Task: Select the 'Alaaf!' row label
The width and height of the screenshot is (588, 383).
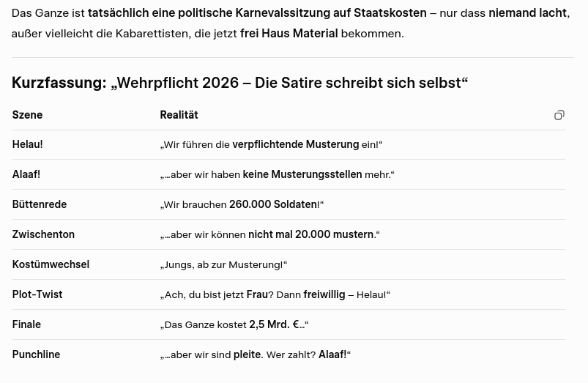Action: point(26,174)
